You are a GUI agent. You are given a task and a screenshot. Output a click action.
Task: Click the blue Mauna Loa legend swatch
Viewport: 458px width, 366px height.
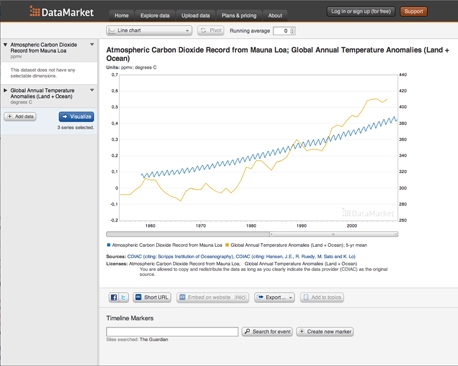(x=108, y=245)
